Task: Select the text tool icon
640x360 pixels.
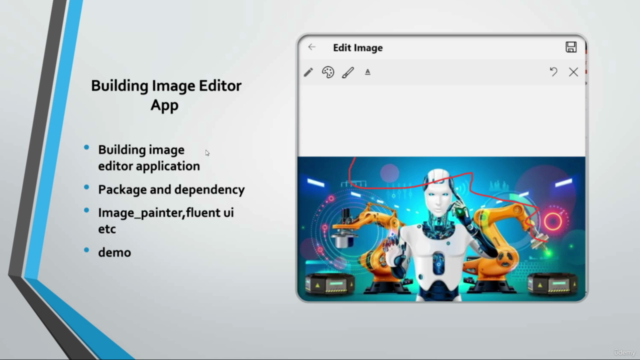Action: tap(368, 72)
